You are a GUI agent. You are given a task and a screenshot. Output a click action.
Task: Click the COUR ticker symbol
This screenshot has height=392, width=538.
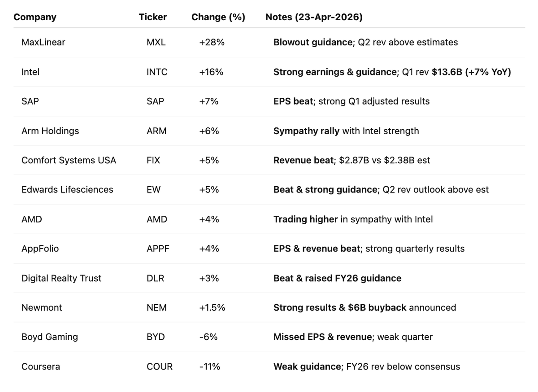coord(159,366)
